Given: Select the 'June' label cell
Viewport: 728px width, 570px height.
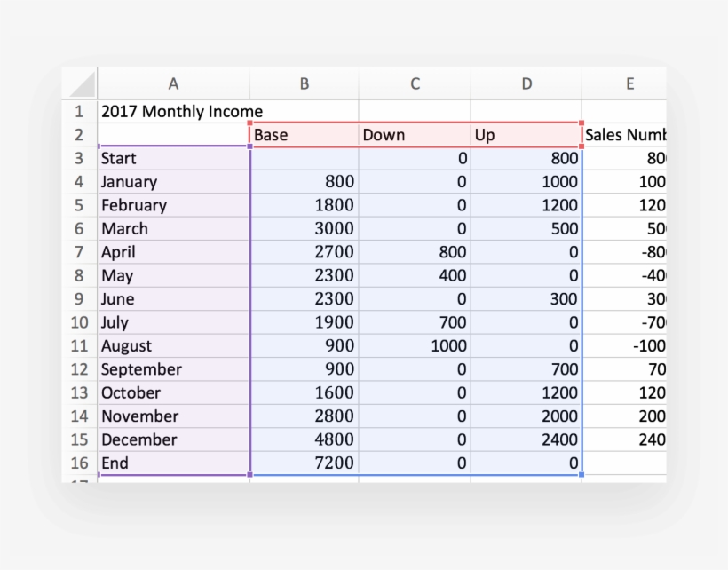Looking at the screenshot, I should [174, 299].
